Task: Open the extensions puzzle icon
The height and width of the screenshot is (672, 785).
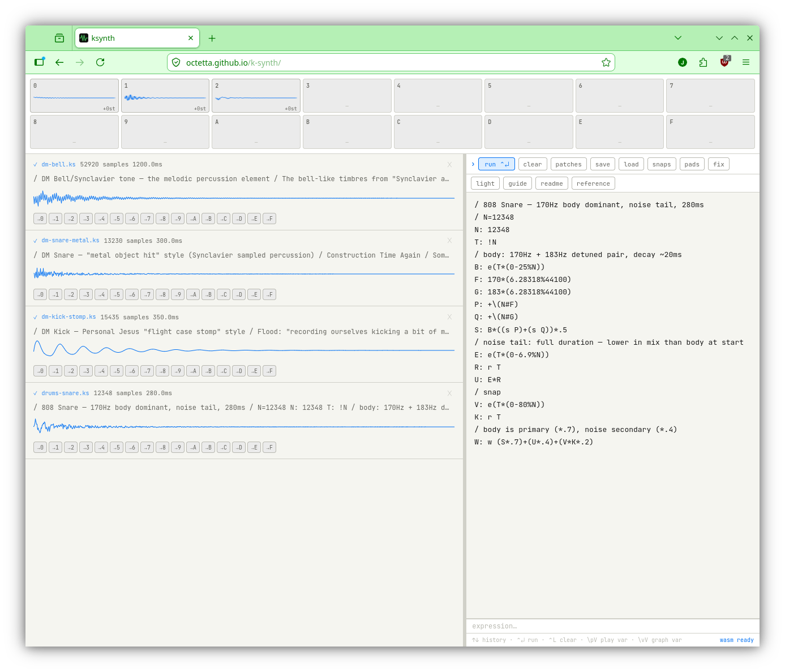Action: [x=703, y=62]
